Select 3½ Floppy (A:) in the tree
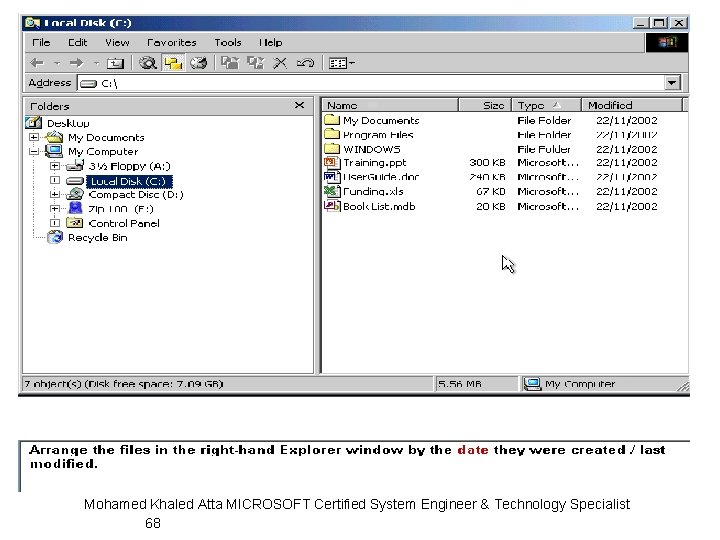This screenshot has width=720, height=540. tap(129, 166)
